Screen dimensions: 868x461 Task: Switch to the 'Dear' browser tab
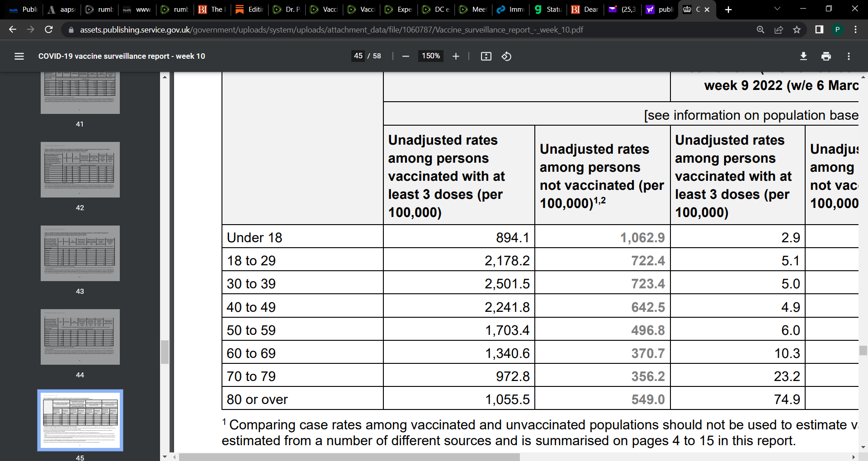pos(585,9)
